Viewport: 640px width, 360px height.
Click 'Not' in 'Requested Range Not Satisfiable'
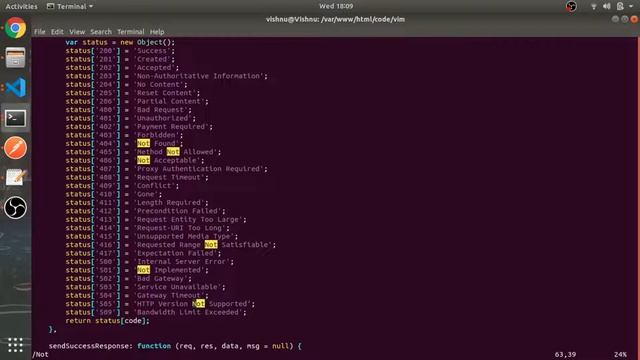[x=211, y=245]
